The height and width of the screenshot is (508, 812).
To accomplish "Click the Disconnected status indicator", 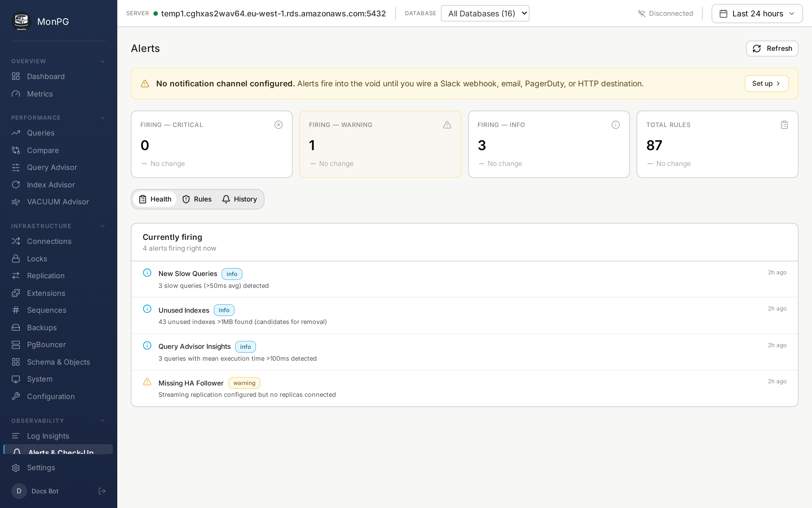I will 665,14.
